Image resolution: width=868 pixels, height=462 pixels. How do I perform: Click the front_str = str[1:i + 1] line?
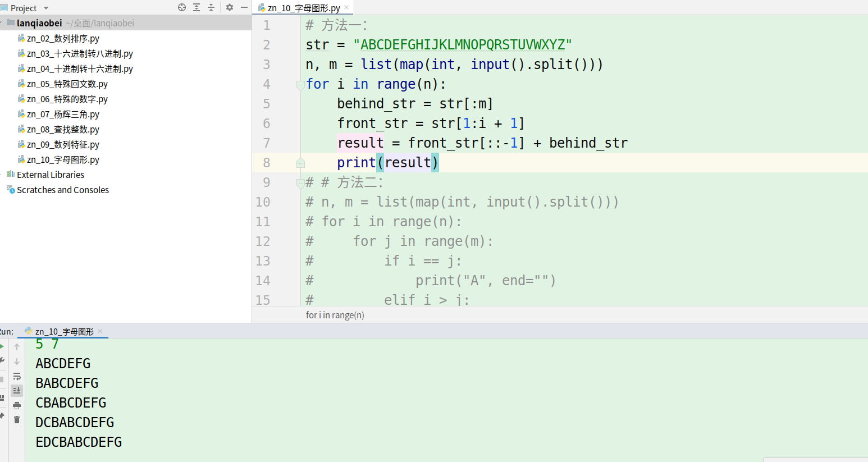[x=431, y=123]
